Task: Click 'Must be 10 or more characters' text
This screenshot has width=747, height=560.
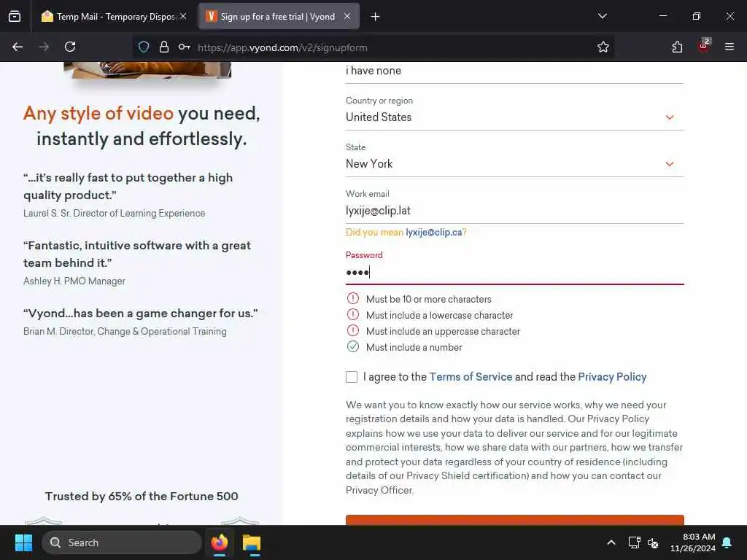Action: (x=428, y=299)
